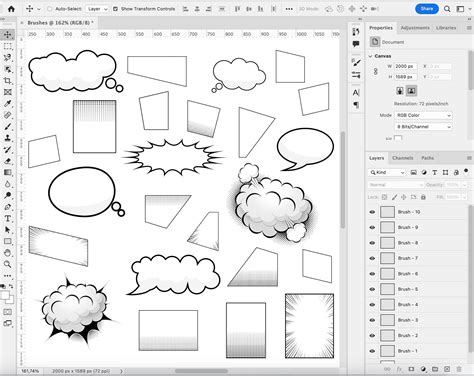Pick the Eraser tool
The height and width of the screenshot is (376, 474).
7,161
